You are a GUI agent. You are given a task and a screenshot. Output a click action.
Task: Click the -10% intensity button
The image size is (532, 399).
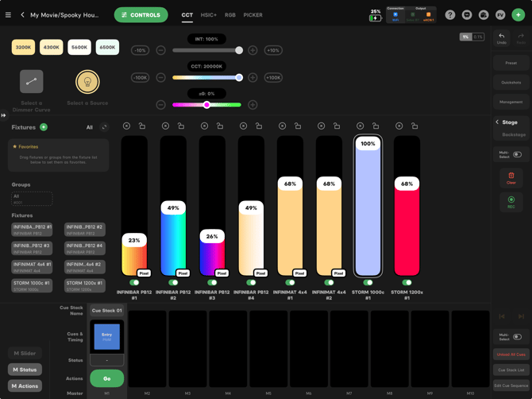[x=140, y=50]
